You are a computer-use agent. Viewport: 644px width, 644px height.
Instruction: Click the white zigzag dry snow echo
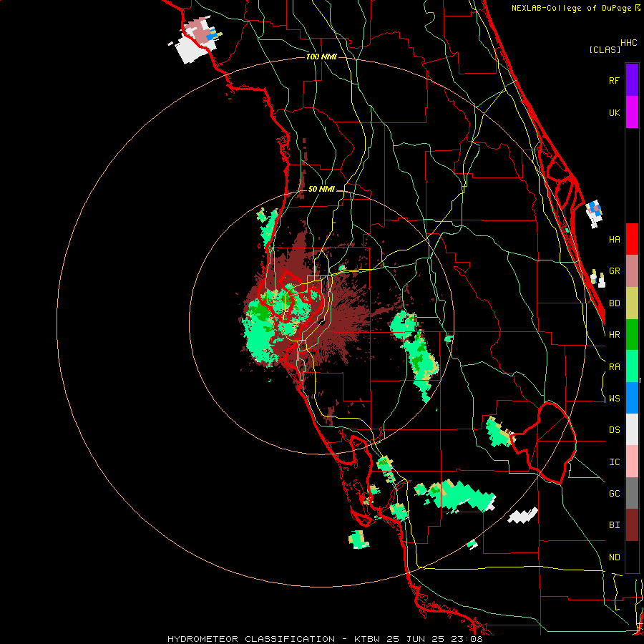523,516
